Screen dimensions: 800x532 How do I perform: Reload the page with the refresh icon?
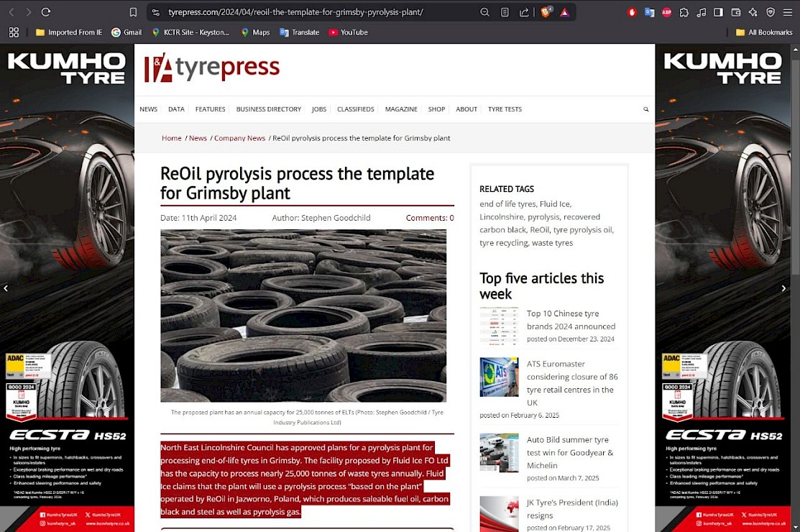click(x=46, y=12)
